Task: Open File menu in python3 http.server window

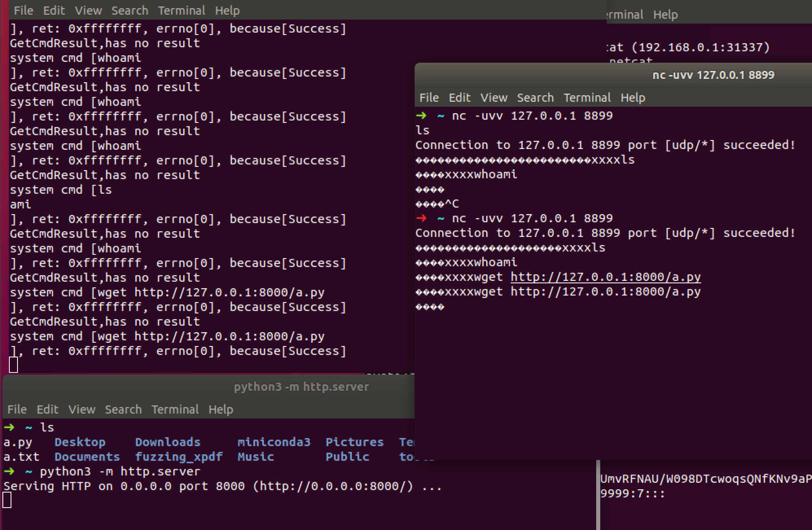Action: click(x=17, y=410)
